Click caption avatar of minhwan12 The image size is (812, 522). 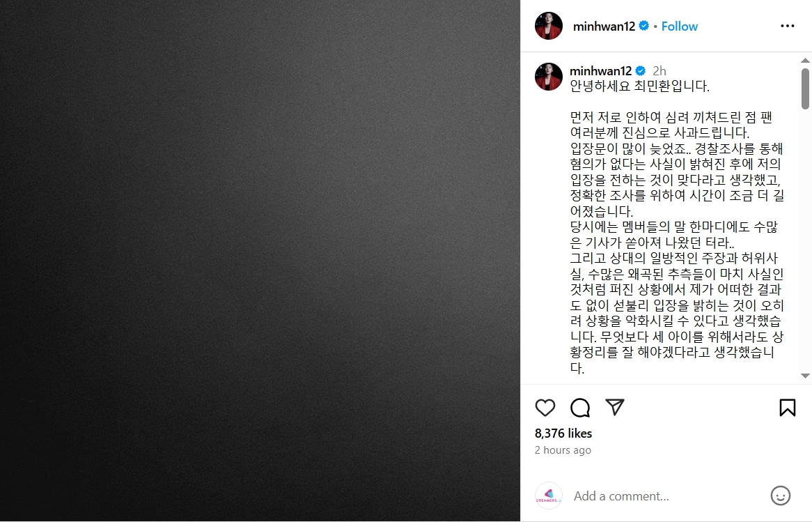pyautogui.click(x=548, y=77)
